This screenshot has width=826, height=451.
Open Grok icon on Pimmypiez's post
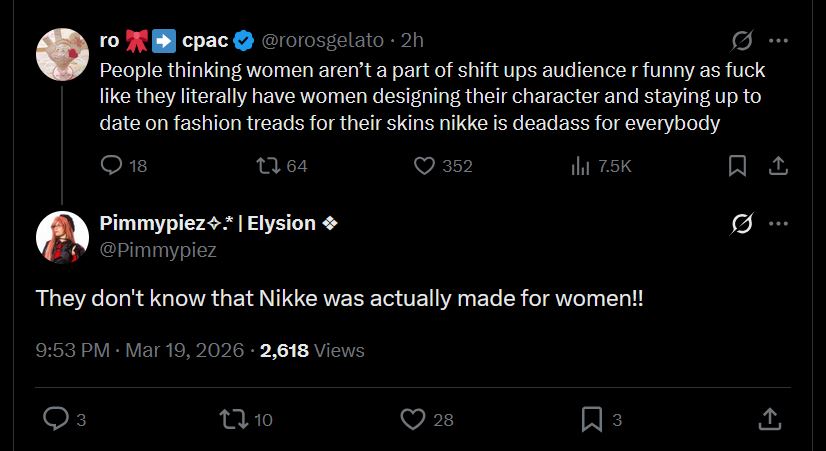pos(742,223)
